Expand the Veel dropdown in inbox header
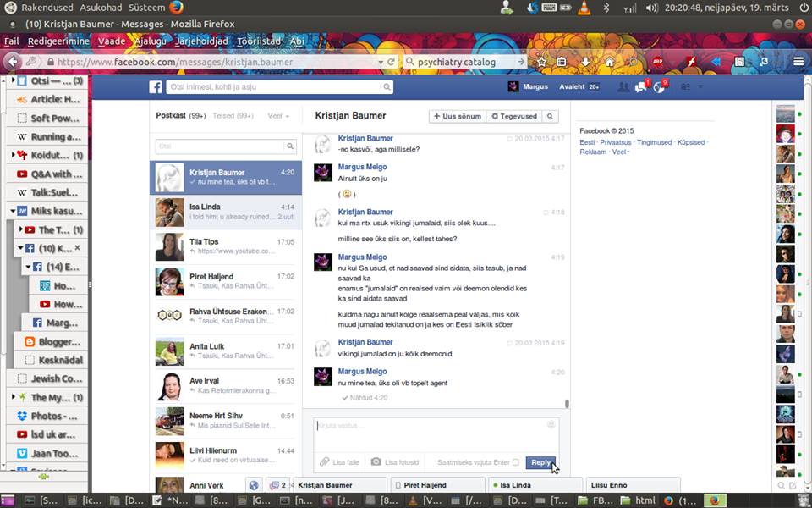Image resolution: width=812 pixels, height=508 pixels. (x=278, y=116)
